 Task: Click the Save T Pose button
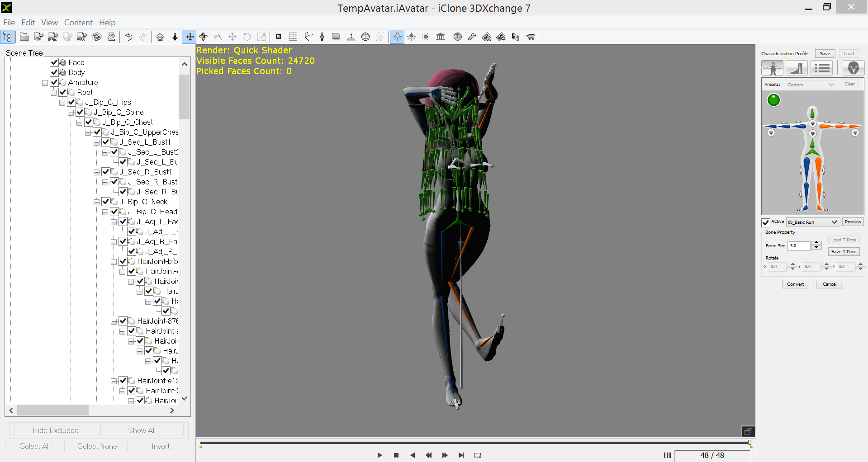844,252
